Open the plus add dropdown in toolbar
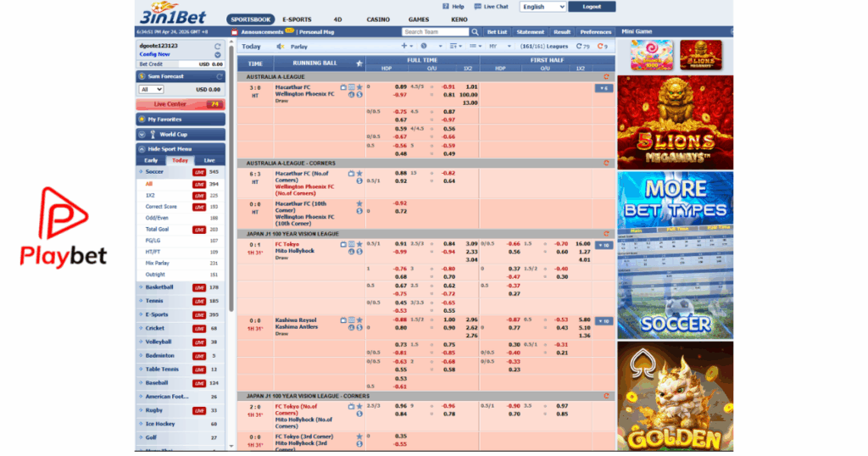The height and width of the screenshot is (456, 868). pyautogui.click(x=407, y=47)
